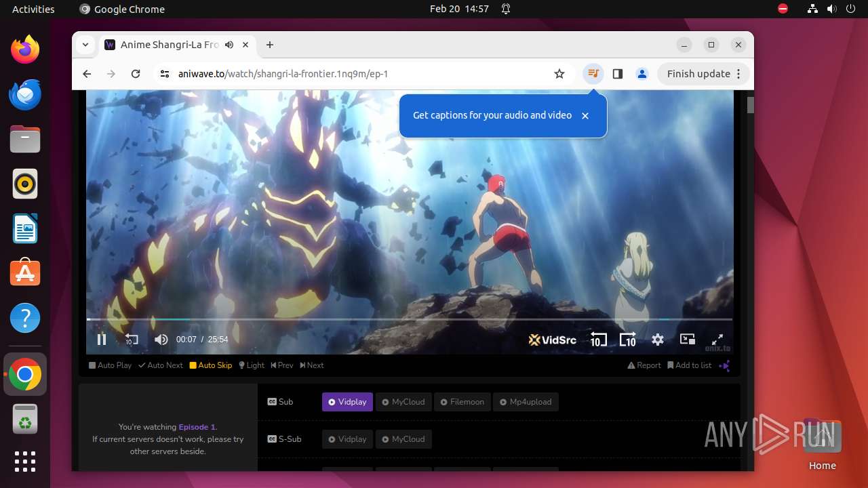Toggle Auto Play option
The height and width of the screenshot is (488, 868).
point(110,365)
